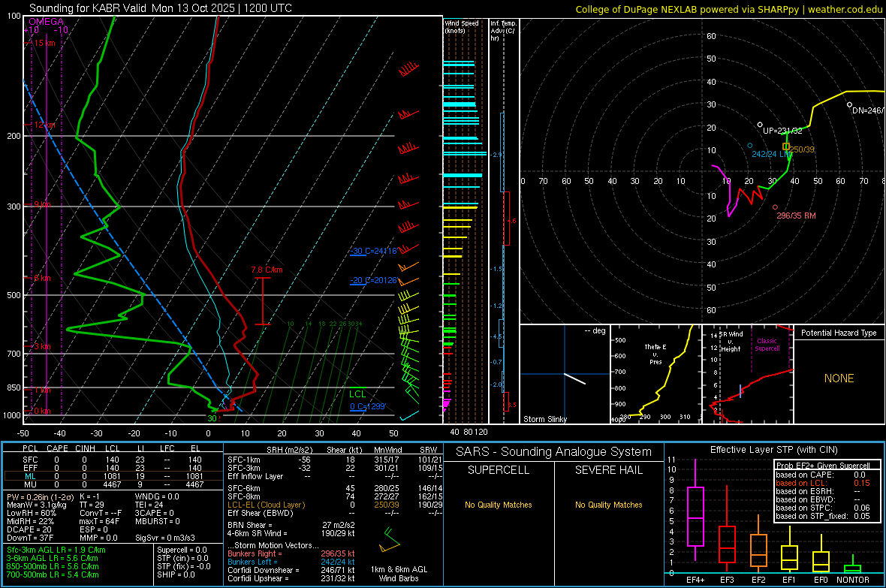Click the SARS - Sounding Analogue System title

click(554, 452)
